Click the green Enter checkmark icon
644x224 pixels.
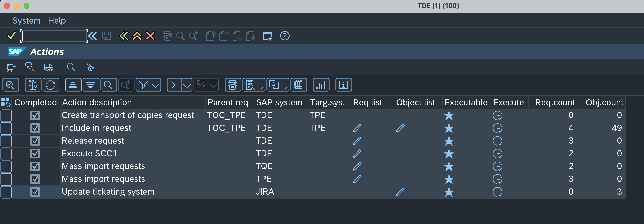pos(12,36)
